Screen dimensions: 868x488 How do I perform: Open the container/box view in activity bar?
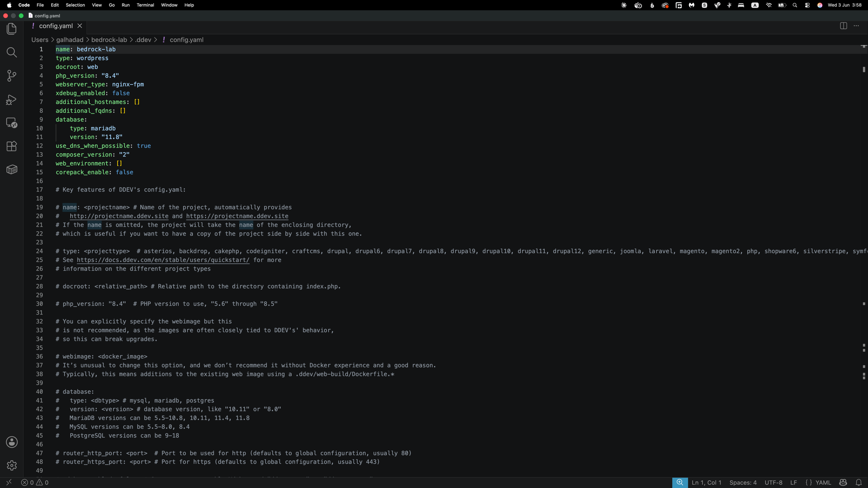click(12, 170)
